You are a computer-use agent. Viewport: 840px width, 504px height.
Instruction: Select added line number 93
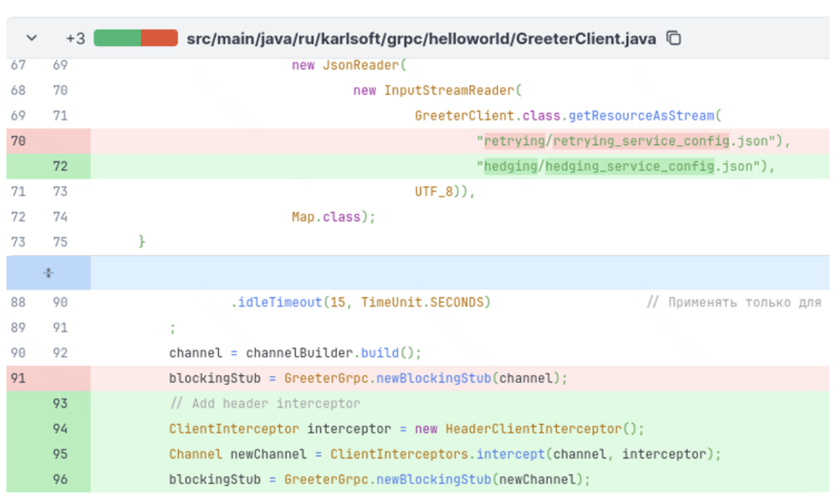click(x=60, y=403)
